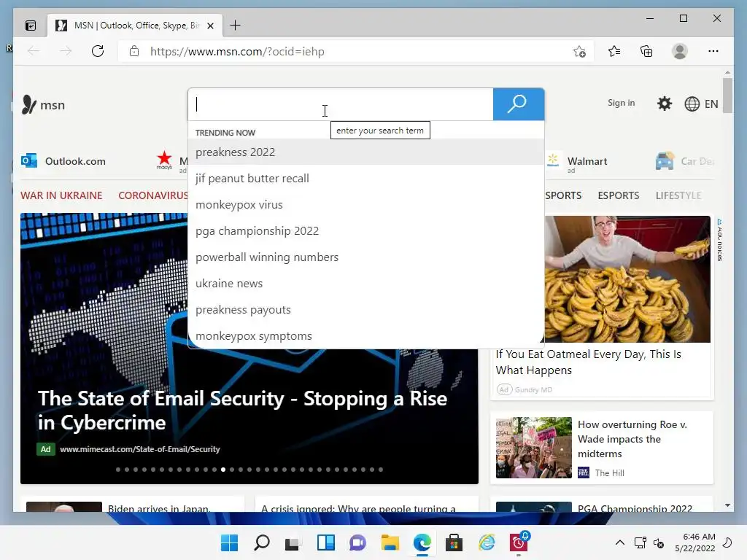Screen dimensions: 747x560
Task: Open 'If You Eat Oatmeal Every Day' article
Action: tap(589, 362)
